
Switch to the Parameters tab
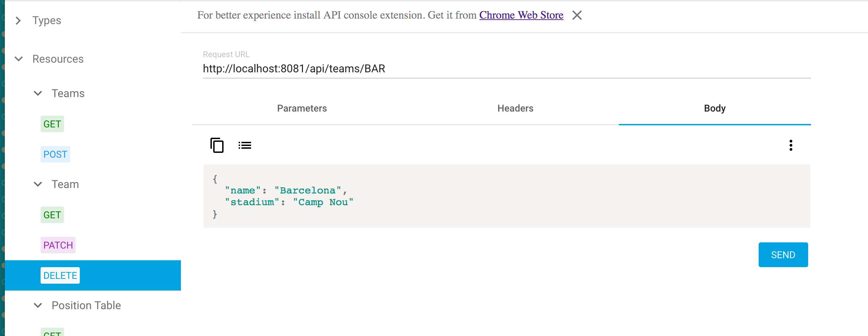click(302, 108)
